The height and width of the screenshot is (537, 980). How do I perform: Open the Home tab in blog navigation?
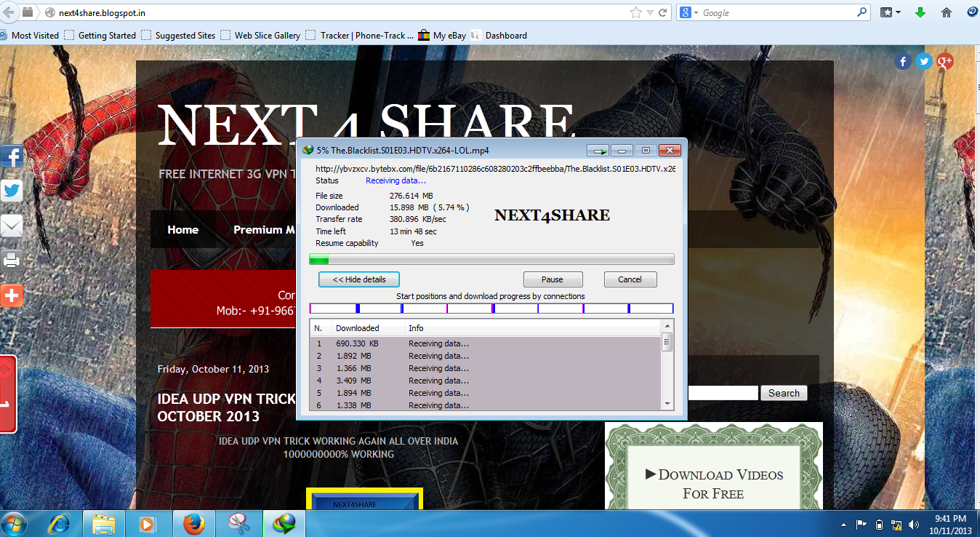[x=182, y=229]
